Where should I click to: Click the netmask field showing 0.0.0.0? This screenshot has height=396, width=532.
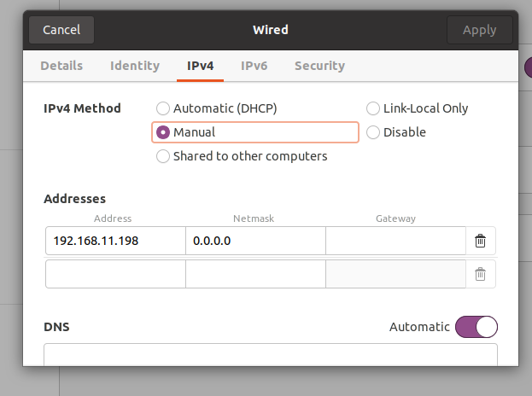pyautogui.click(x=255, y=241)
